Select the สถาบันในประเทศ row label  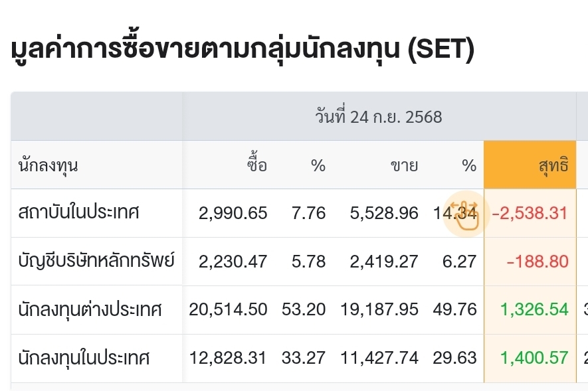[78, 212]
